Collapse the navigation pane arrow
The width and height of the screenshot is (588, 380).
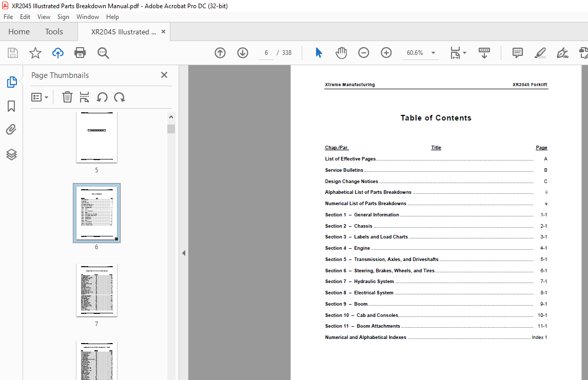point(184,253)
